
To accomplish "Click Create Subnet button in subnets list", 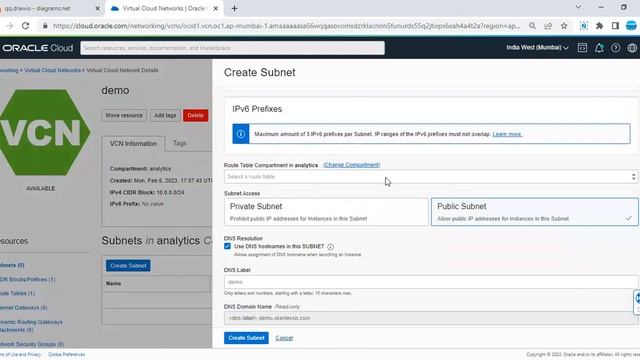I will [x=128, y=266].
